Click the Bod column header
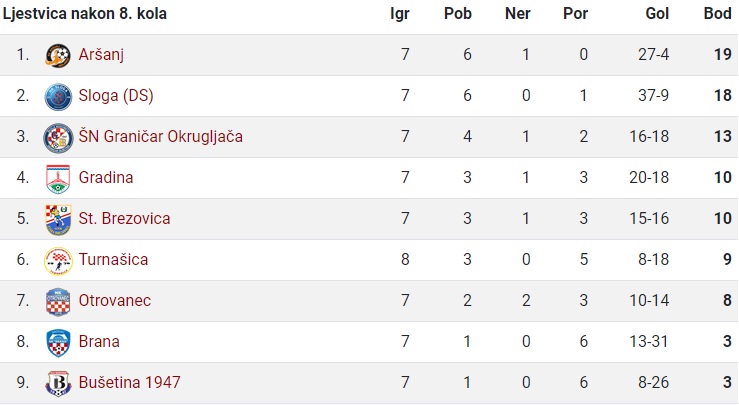This screenshot has width=739, height=405. pyautogui.click(x=717, y=14)
